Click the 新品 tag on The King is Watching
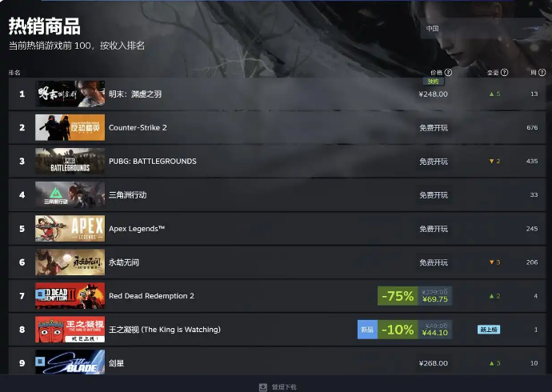 [367, 330]
